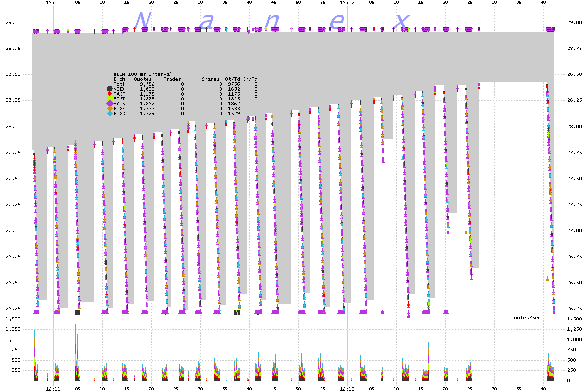588x392 pixels.
Task: Click the "28.50" label on the right price axis
Action: pos(574,74)
